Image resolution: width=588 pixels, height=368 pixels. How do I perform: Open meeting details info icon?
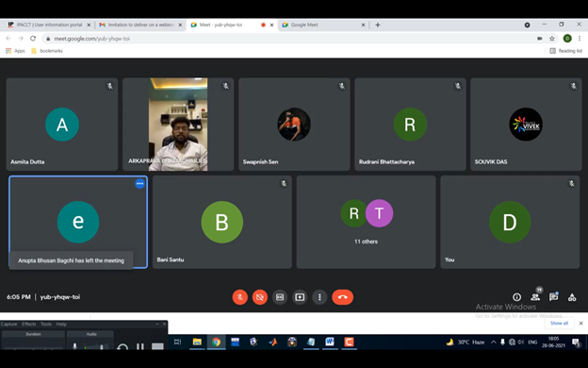click(516, 297)
